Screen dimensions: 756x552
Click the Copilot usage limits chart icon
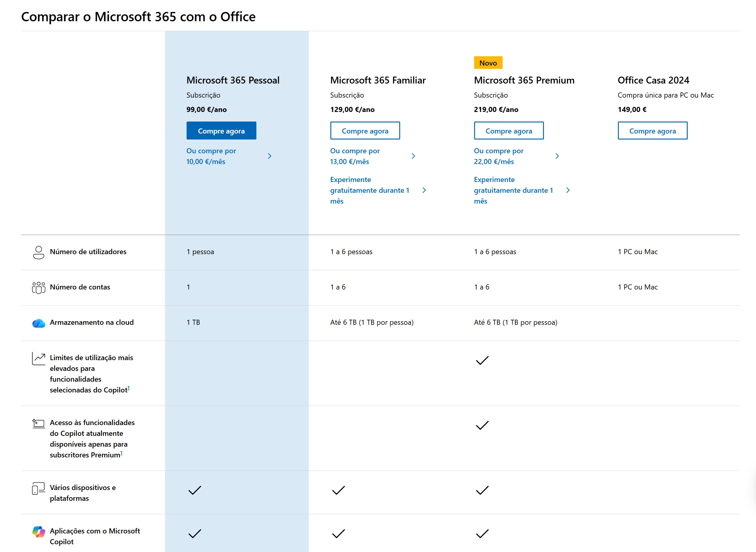(38, 359)
